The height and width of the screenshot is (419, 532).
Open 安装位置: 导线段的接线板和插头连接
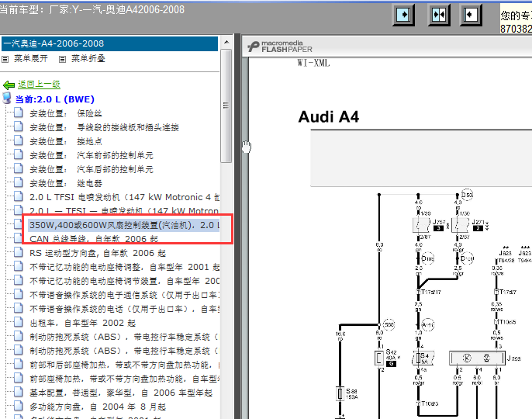click(104, 128)
